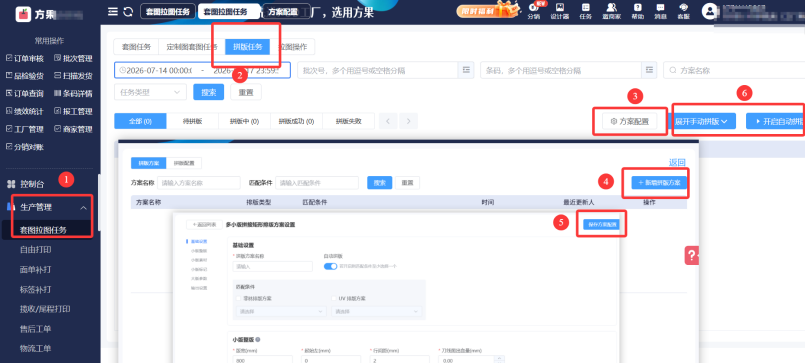Open the 请选择 dropdown under UV 排版方案
This screenshot has height=363, width=805.
pyautogui.click(x=377, y=311)
